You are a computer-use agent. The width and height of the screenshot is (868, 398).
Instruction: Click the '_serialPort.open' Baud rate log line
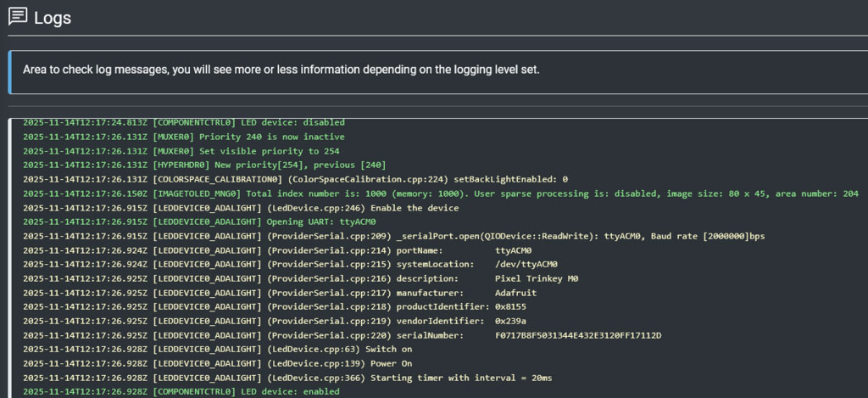[x=393, y=237]
